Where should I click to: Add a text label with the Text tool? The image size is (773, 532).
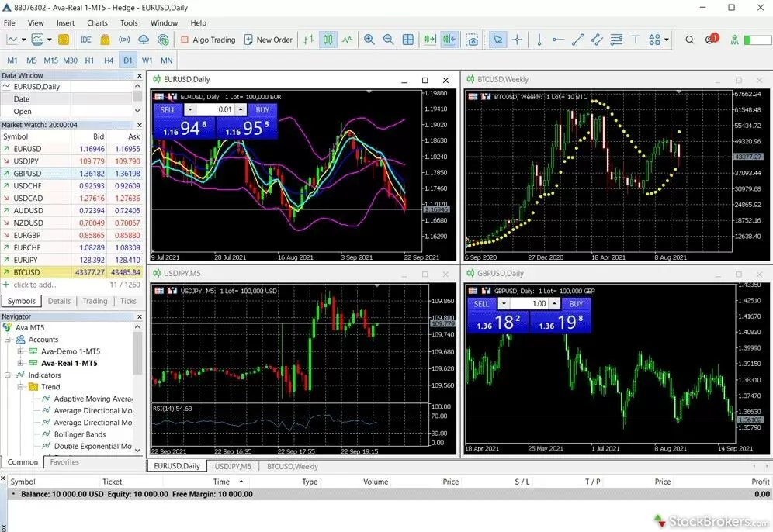coord(635,40)
